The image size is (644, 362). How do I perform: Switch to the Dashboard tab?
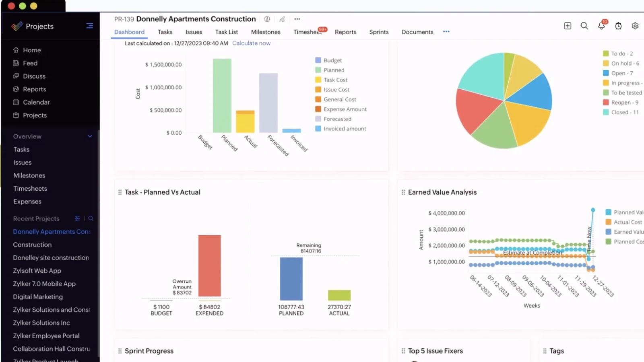pyautogui.click(x=129, y=32)
